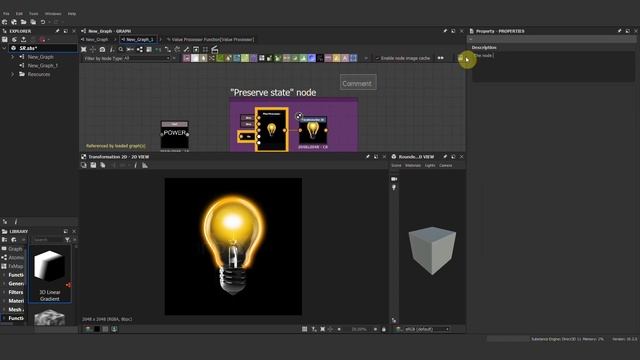Open the Edit menu
The height and width of the screenshot is (360, 640).
(19, 13)
